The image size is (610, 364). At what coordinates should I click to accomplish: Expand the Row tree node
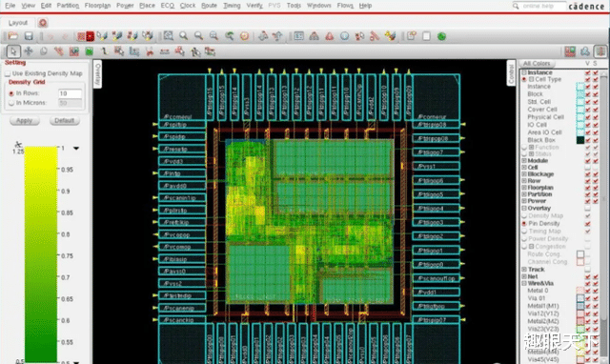(x=524, y=181)
